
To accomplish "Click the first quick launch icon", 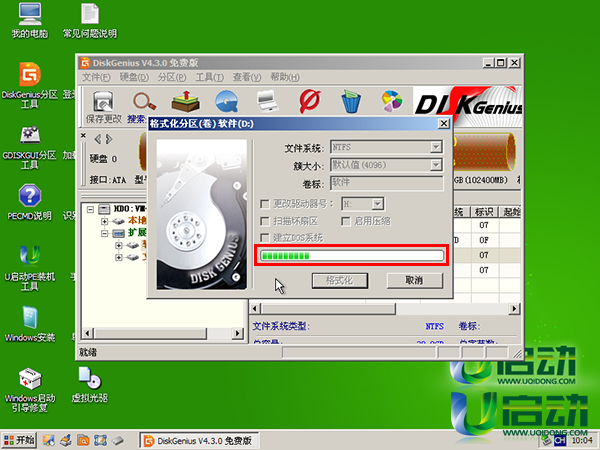I will pyautogui.click(x=48, y=440).
